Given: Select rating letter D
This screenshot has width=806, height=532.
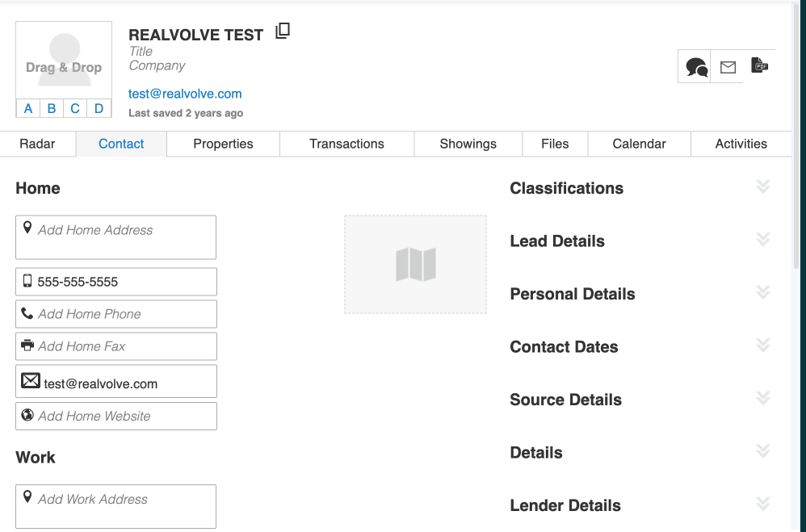Looking at the screenshot, I should point(99,108).
